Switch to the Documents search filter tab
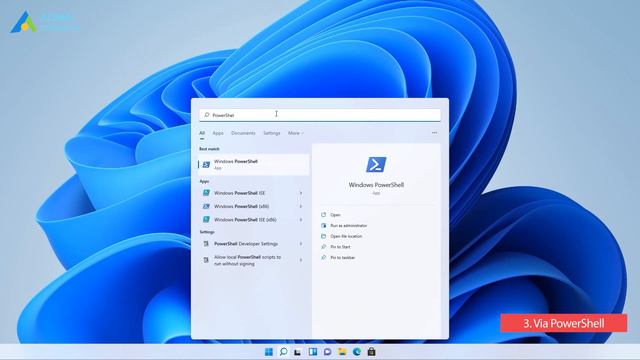The width and height of the screenshot is (640, 360). 243,133
